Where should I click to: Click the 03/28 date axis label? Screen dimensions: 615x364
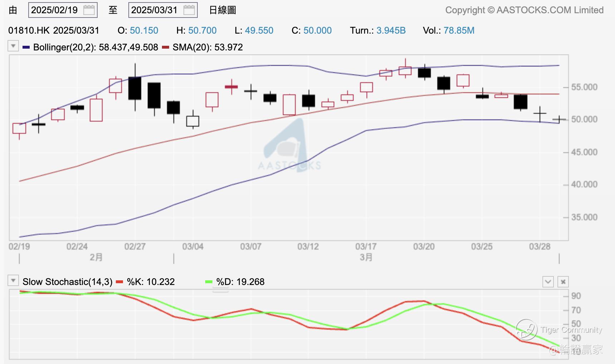pos(540,246)
